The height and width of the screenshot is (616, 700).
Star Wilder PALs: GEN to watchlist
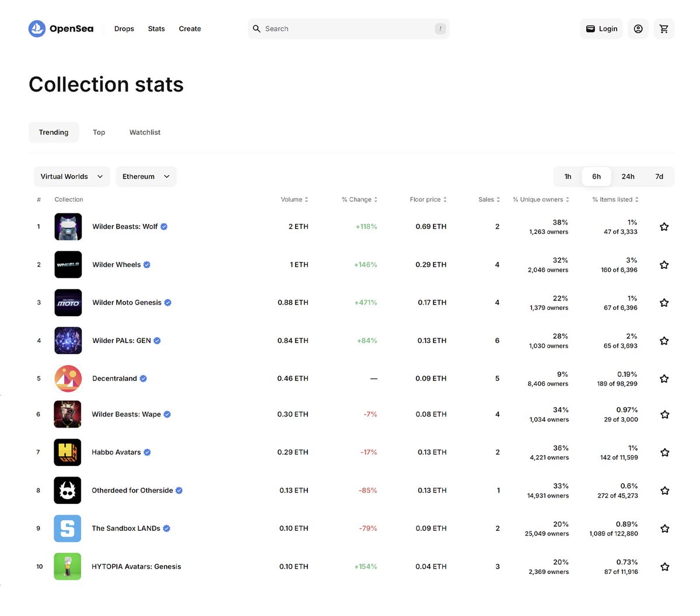664,341
